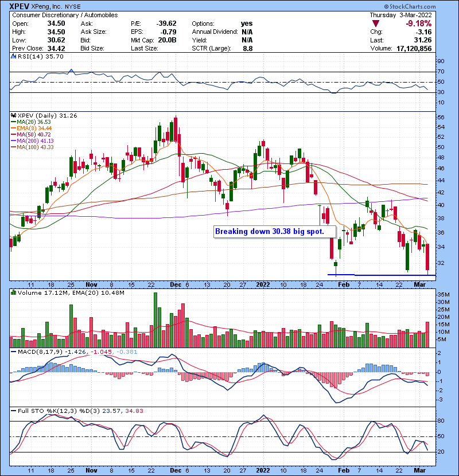Click the blue horizontal support line at 30.38
The width and height of the screenshot is (459, 476).
pos(382,275)
